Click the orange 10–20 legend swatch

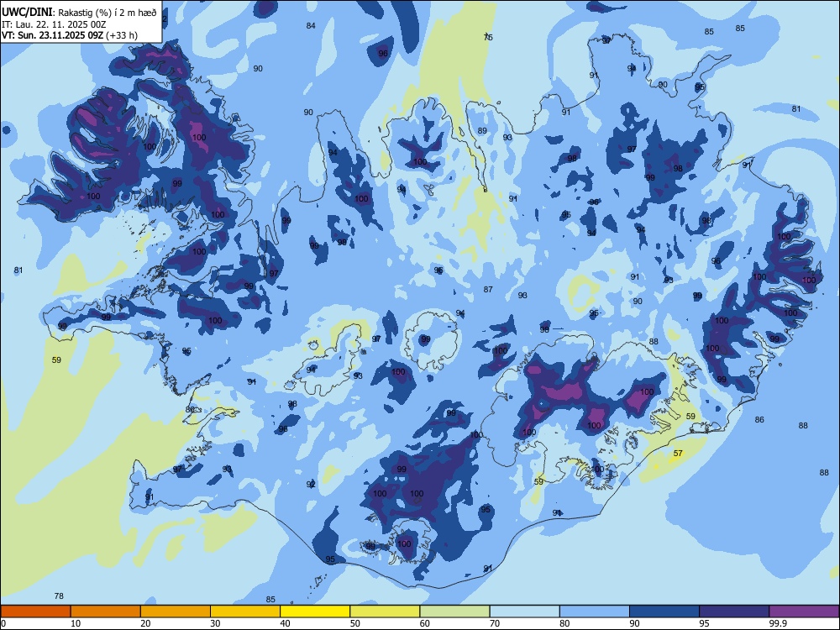[106, 612]
